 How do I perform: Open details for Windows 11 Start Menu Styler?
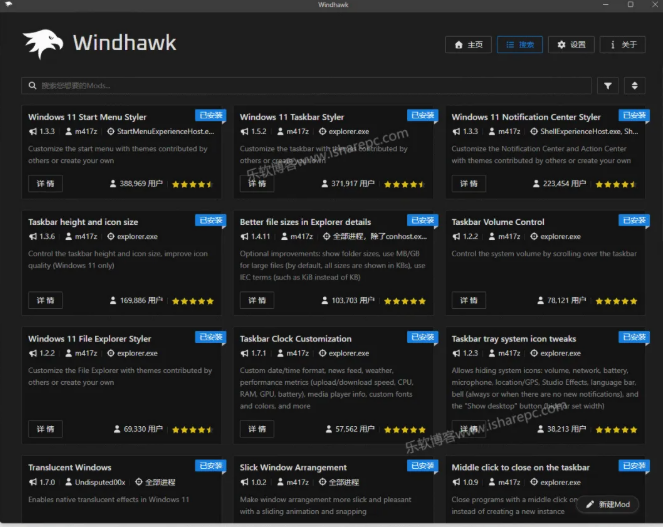45,184
